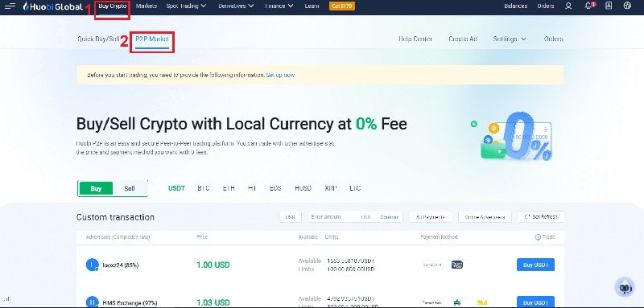Expand the Finance dropdown
This screenshot has width=644, height=308.
(279, 6)
